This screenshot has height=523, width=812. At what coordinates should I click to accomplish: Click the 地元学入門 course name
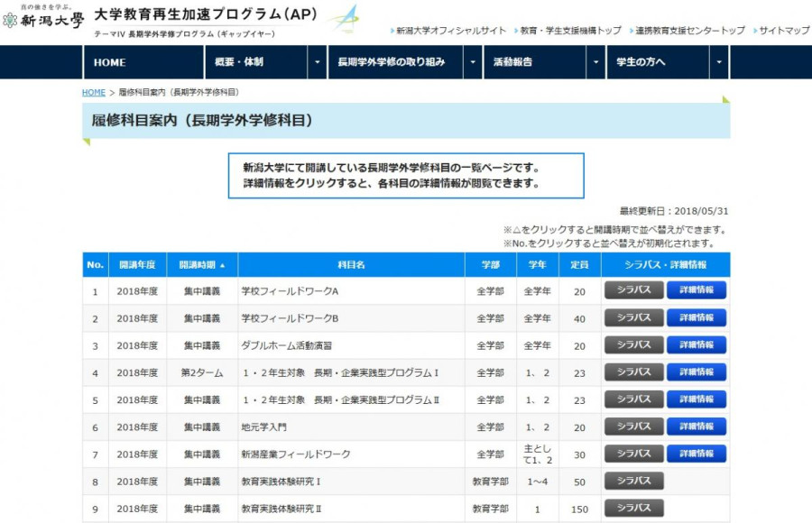tap(263, 427)
